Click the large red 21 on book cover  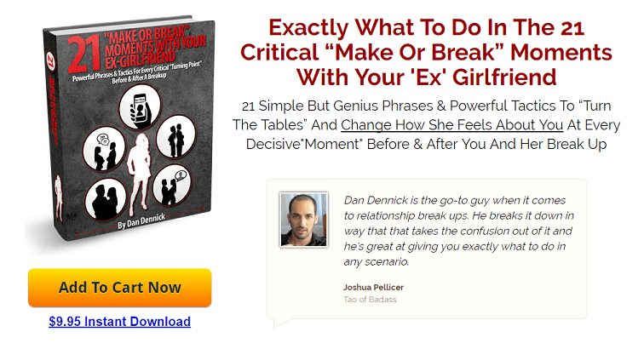[85, 54]
